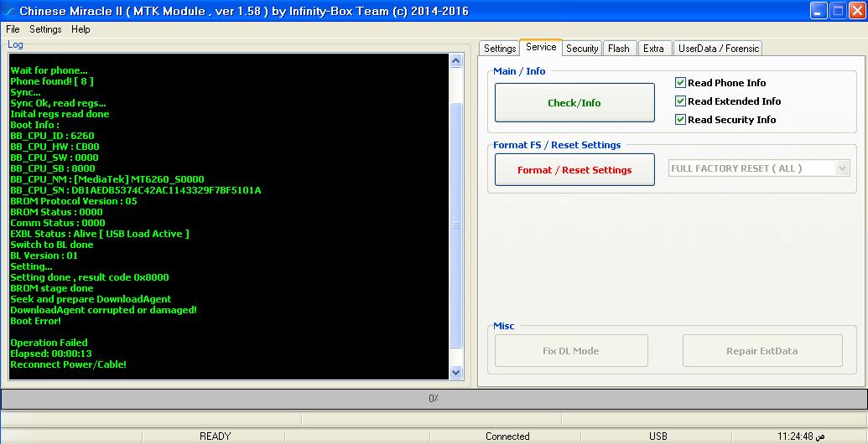
Task: Click log scrollbar up arrow
Action: coord(455,61)
